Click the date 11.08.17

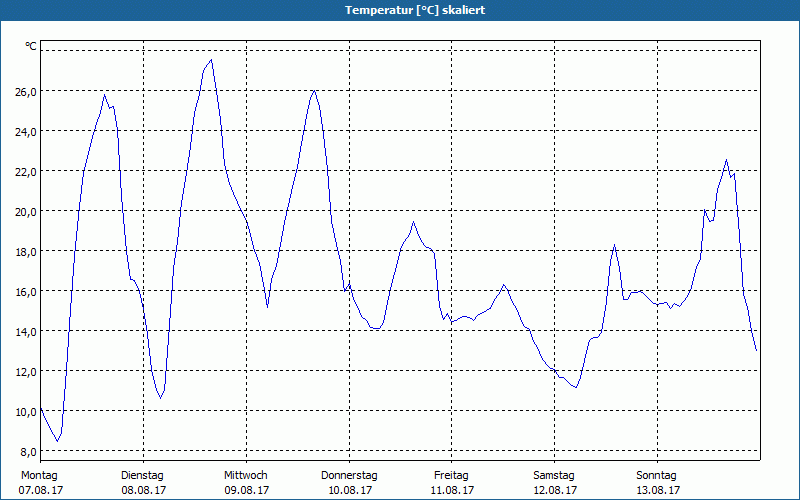click(452, 491)
